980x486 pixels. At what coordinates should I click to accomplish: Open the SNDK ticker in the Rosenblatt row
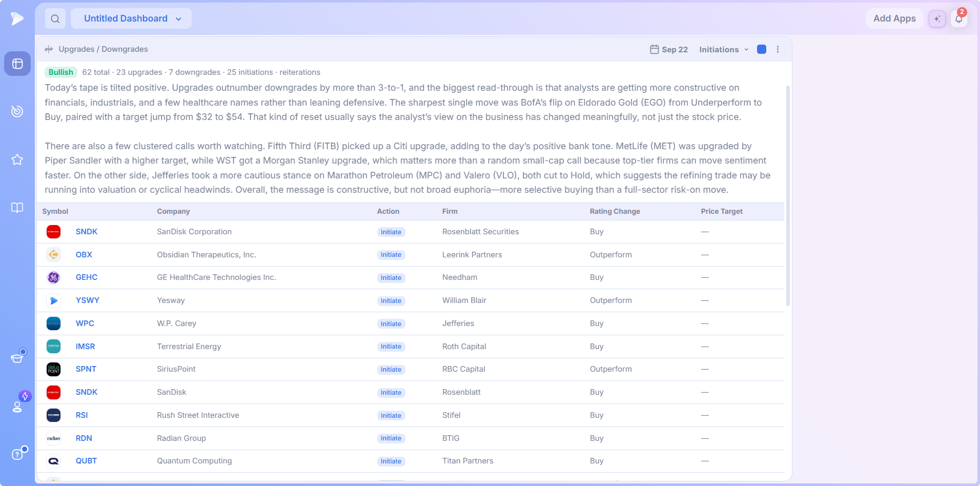(87, 392)
